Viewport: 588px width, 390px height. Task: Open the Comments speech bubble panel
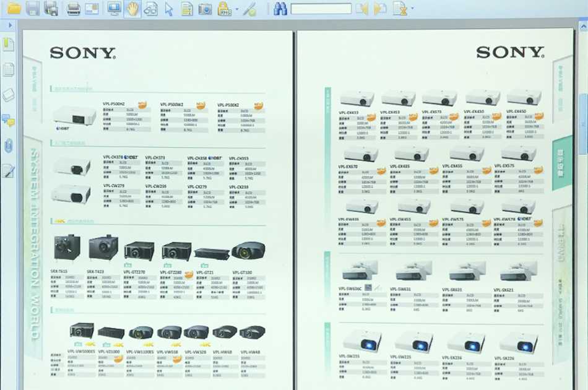8,120
